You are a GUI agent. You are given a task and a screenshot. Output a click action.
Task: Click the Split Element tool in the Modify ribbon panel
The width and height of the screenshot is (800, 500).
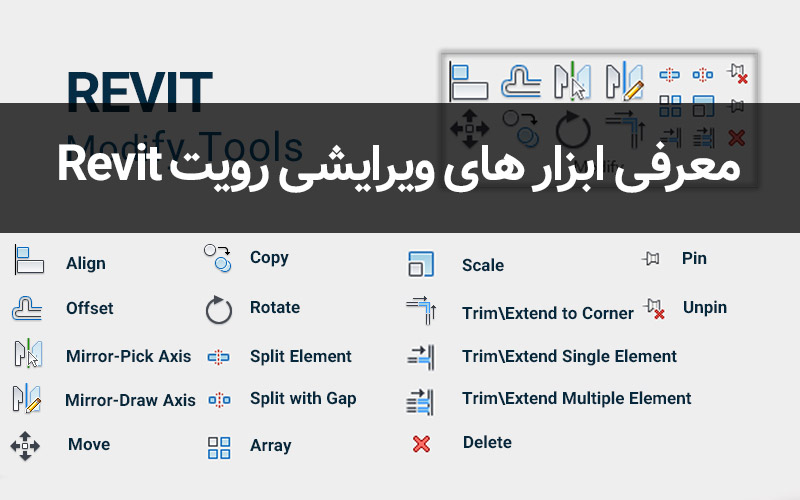coord(669,75)
